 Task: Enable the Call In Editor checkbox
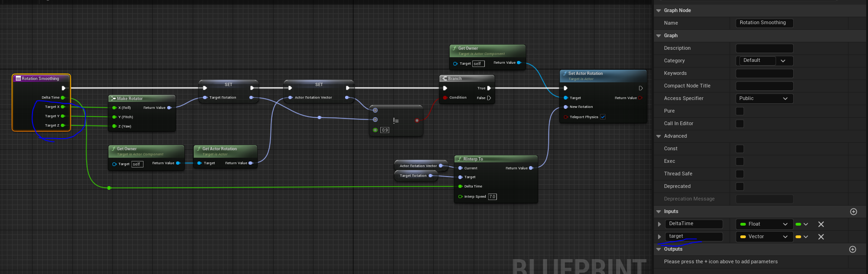coord(740,124)
